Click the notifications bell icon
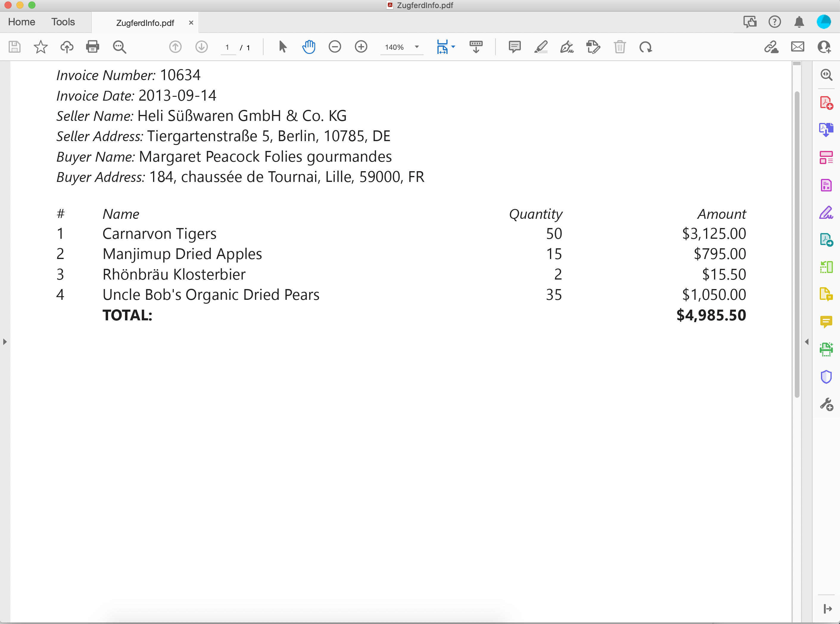Screen dimensions: 840x624 (799, 22)
